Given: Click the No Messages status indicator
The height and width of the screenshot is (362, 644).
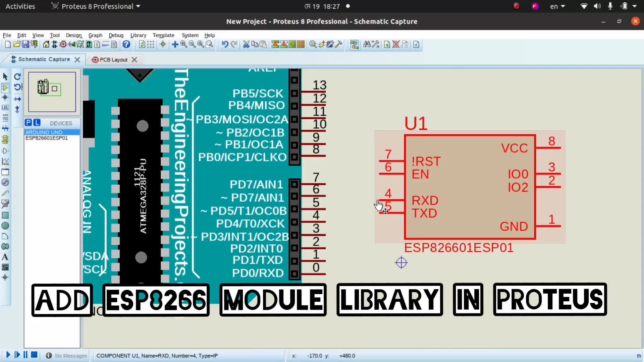Looking at the screenshot, I should click(x=66, y=356).
